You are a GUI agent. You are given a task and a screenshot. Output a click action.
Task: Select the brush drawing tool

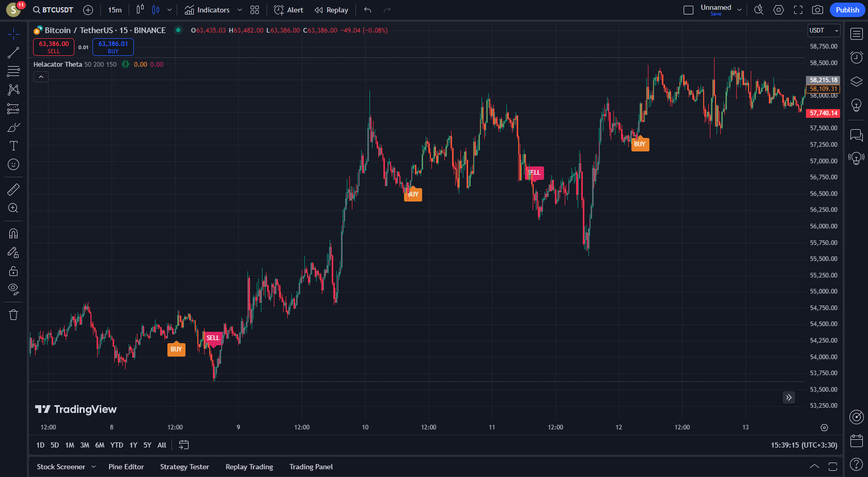click(x=13, y=127)
